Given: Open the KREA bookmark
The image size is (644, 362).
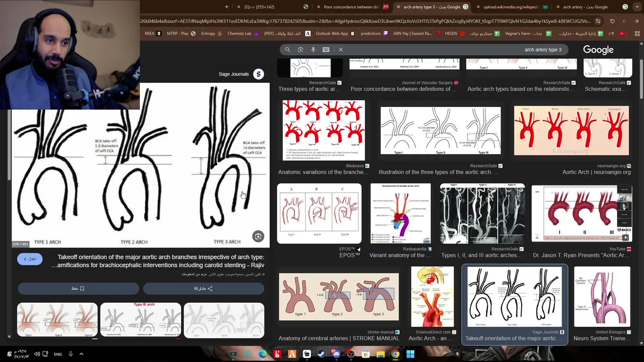Looking at the screenshot, I should click(153, 34).
